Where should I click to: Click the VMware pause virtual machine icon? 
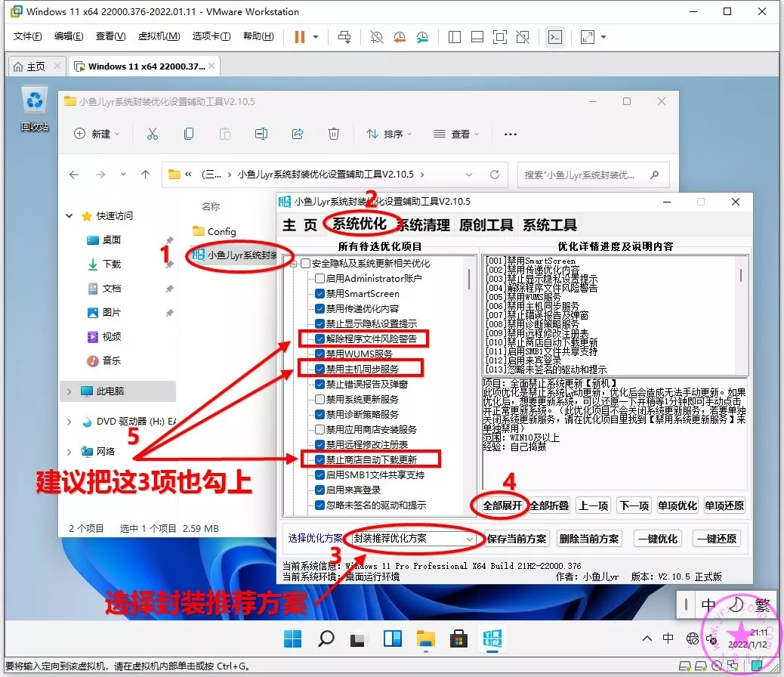point(300,37)
